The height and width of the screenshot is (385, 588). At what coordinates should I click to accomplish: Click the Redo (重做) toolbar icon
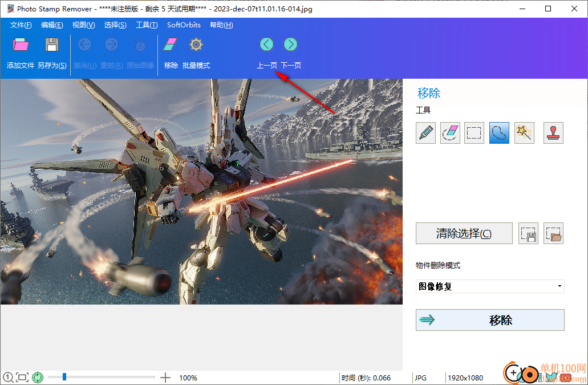[x=111, y=44]
